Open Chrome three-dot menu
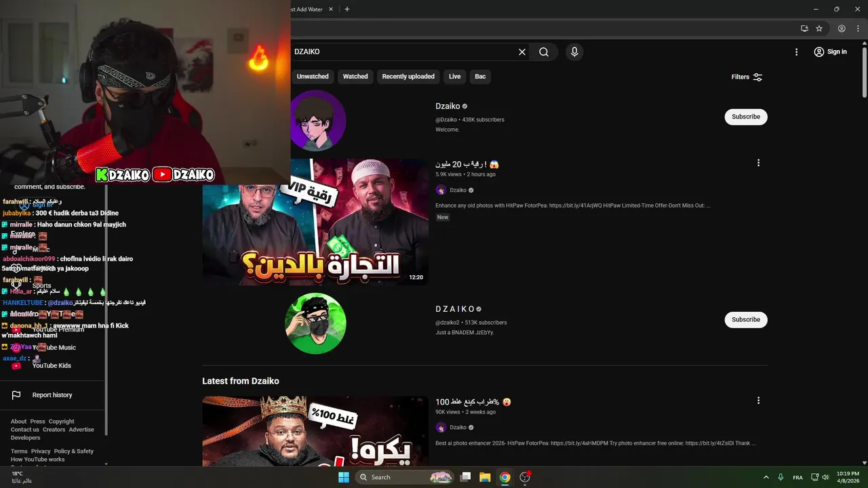 [858, 28]
